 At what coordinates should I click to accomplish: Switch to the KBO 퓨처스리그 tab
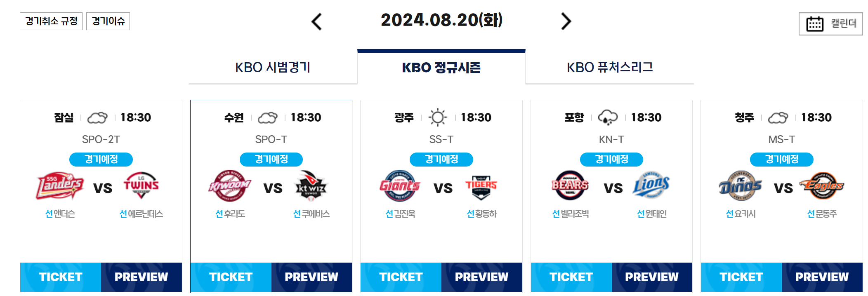[x=610, y=67]
